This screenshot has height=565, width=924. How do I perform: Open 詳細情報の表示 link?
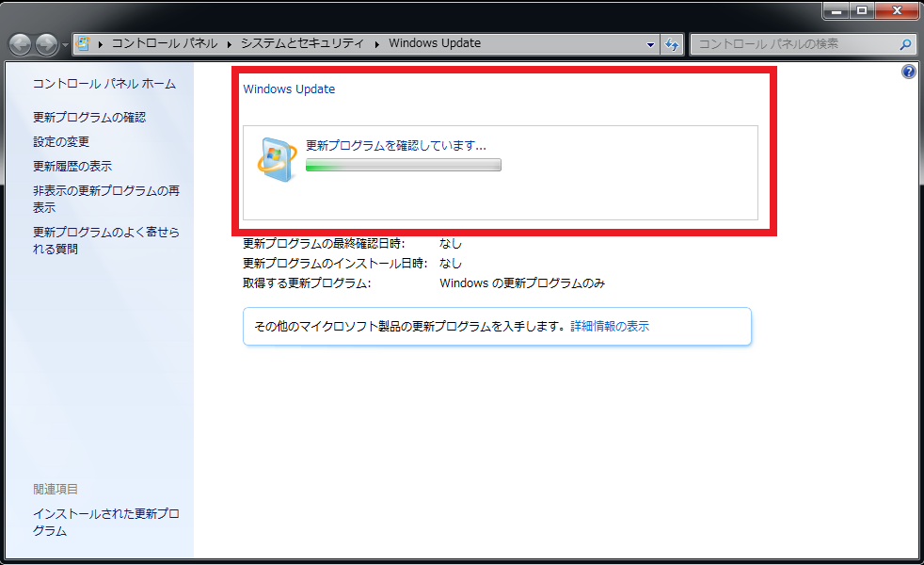[x=610, y=326]
